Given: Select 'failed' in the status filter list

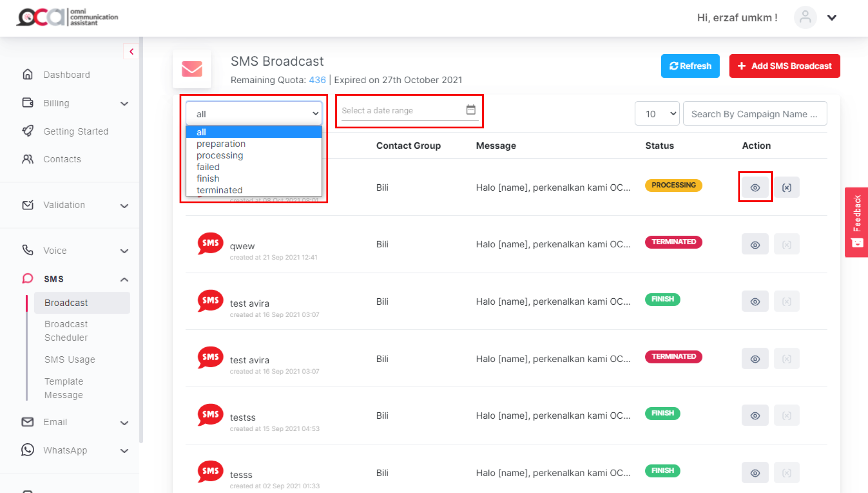Looking at the screenshot, I should (x=208, y=167).
